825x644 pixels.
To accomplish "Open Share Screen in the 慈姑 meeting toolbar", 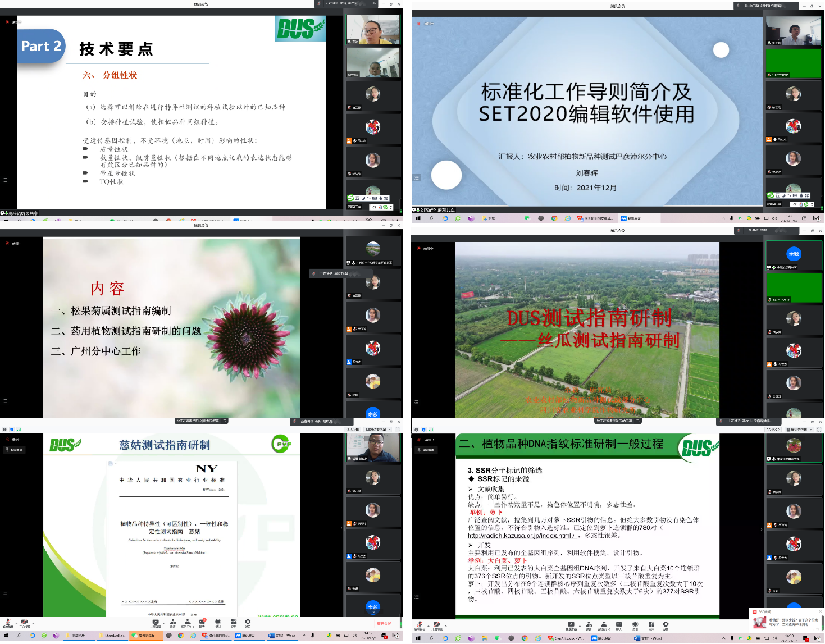I will (156, 623).
